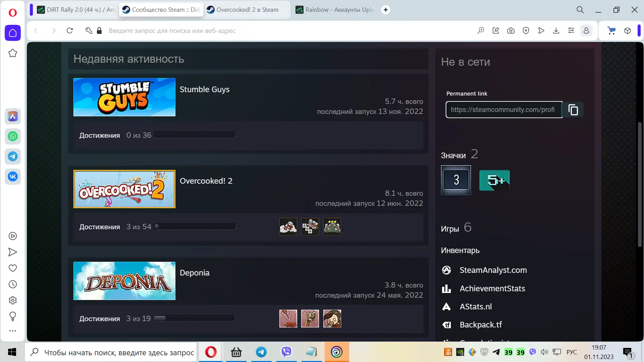Click the permanent link text field
The height and width of the screenshot is (362, 644).
click(x=503, y=110)
